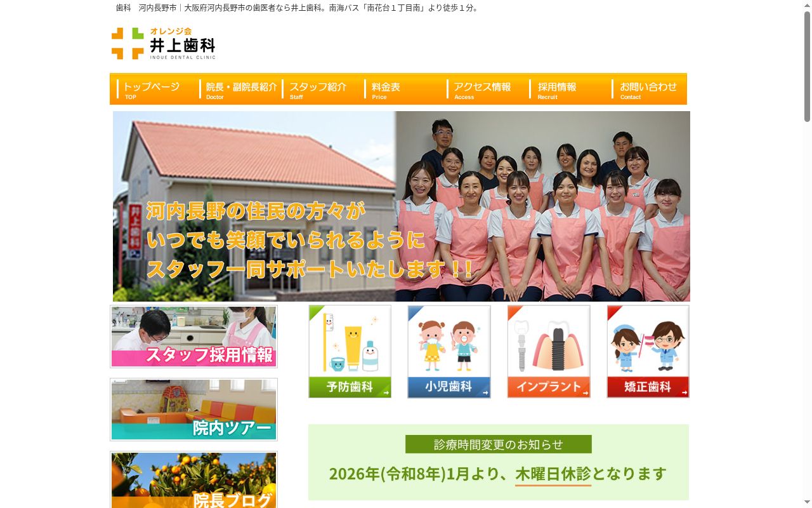
Task: Open the 院長ブログ banner
Action: 193,479
